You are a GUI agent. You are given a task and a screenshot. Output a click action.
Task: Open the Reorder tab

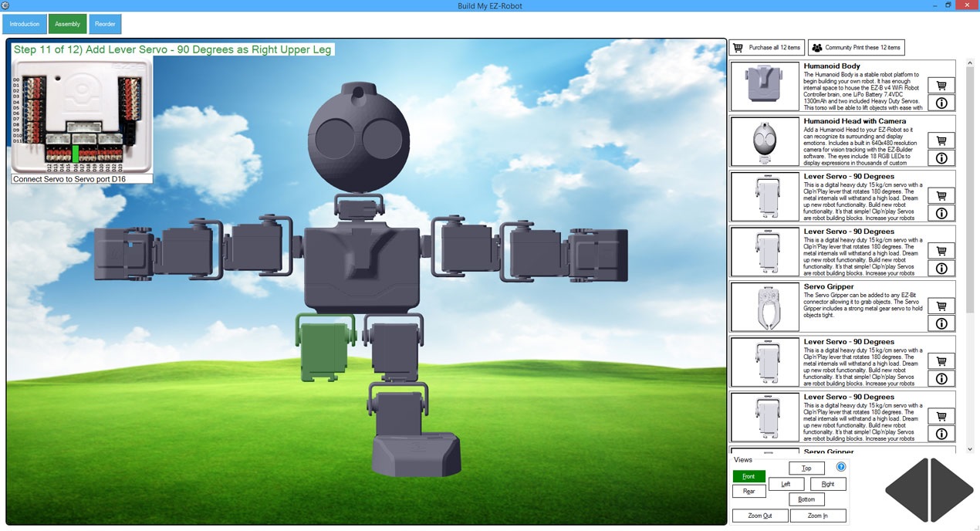click(105, 24)
